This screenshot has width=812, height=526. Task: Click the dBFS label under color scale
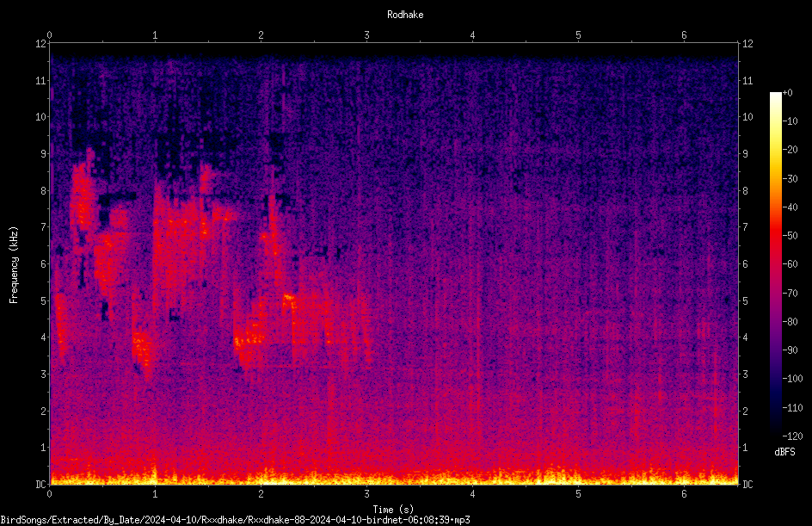784,452
